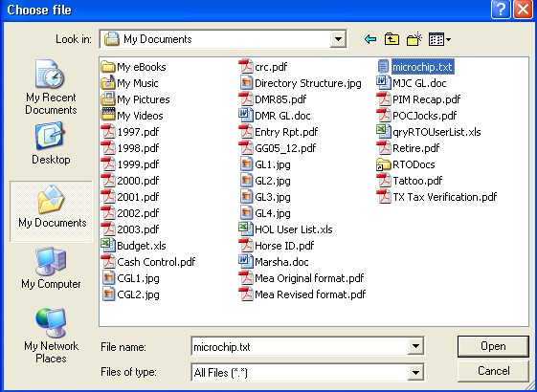Select the Marsha.doc Word document
Screen dimensions: 537x392
click(x=274, y=262)
